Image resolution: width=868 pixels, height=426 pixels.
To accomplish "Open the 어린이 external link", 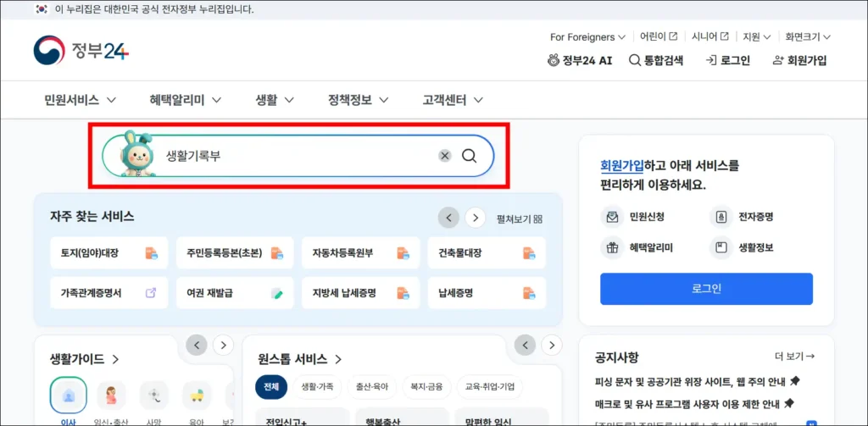I will 659,37.
